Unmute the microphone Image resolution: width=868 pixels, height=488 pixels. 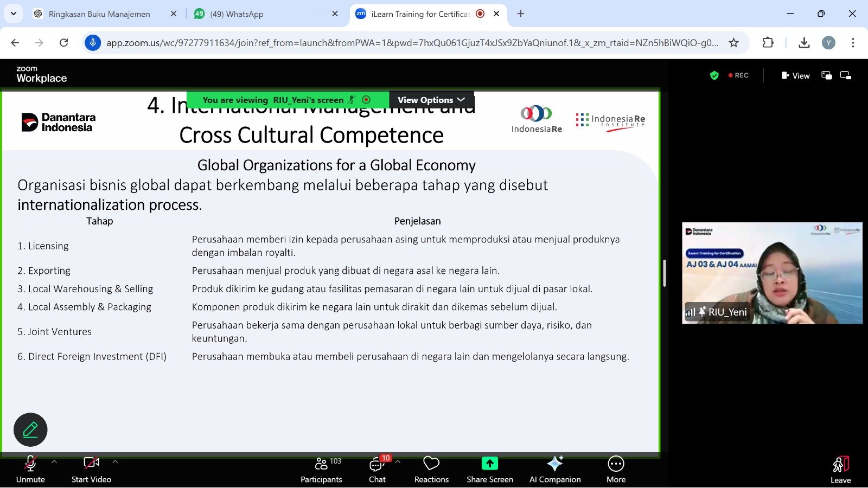click(x=30, y=470)
